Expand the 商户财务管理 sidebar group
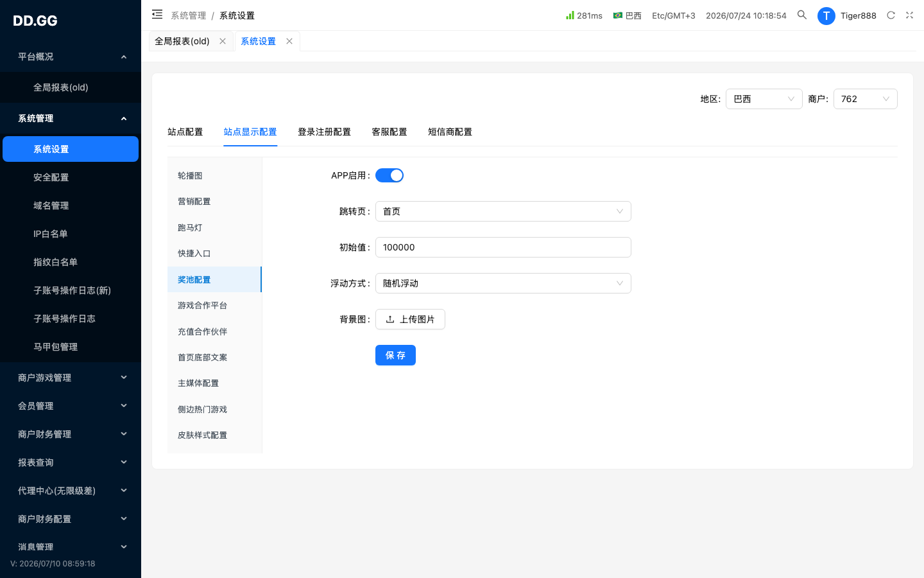Image resolution: width=924 pixels, height=578 pixels. click(71, 434)
